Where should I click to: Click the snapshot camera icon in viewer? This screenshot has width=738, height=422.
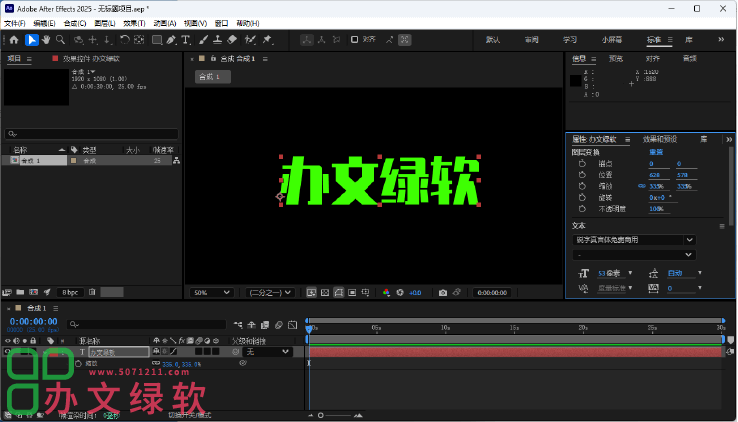(443, 293)
